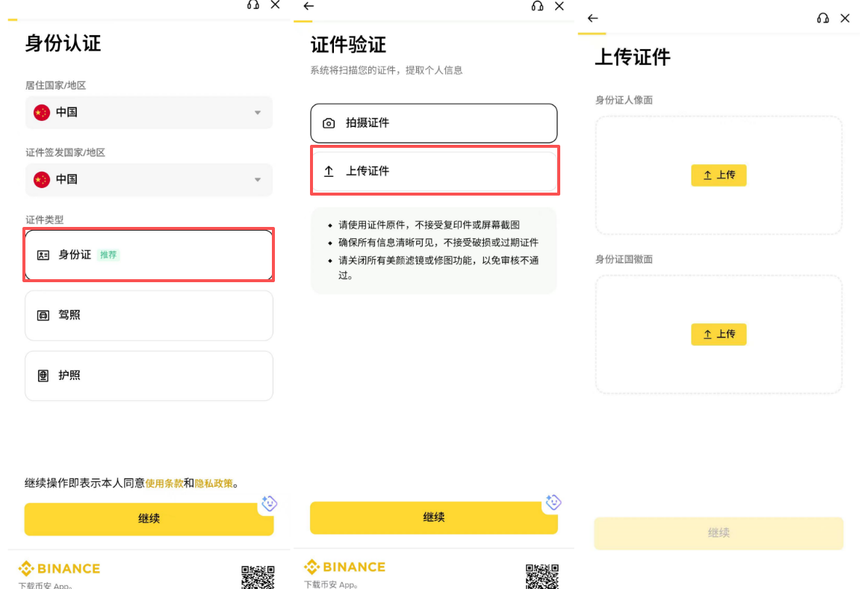Select 护照 document type option
The image size is (868, 589).
tap(149, 375)
